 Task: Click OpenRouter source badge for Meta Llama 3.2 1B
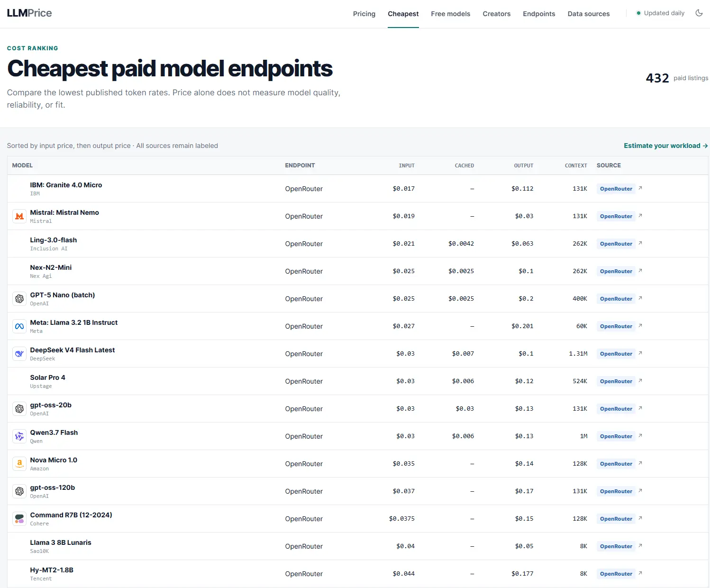tap(616, 326)
